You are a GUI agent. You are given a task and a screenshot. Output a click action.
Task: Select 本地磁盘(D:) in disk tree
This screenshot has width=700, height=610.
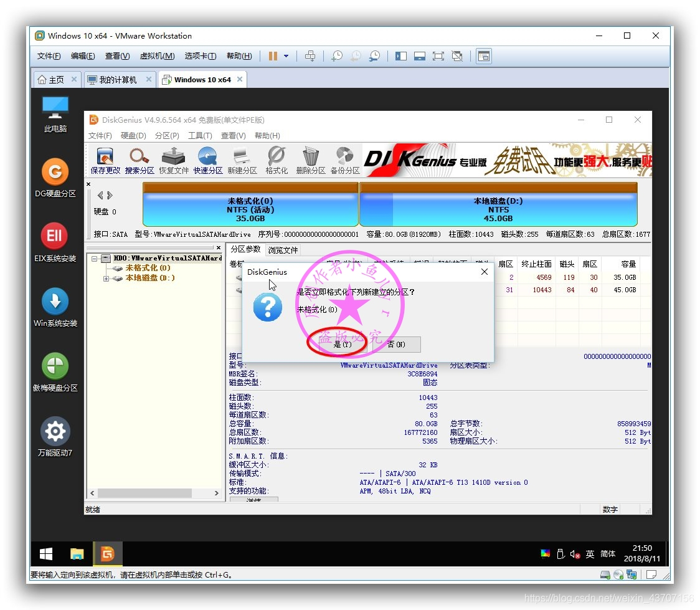pos(150,278)
